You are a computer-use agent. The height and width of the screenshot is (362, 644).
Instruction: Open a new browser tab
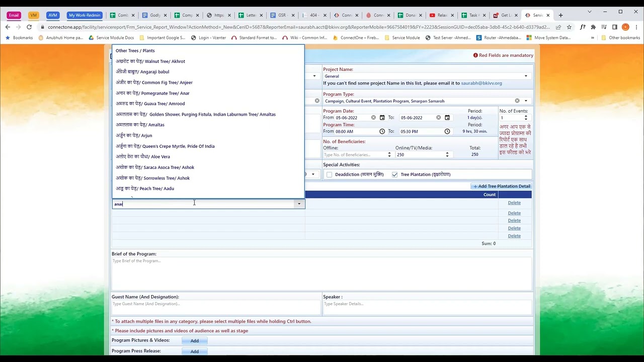click(560, 15)
